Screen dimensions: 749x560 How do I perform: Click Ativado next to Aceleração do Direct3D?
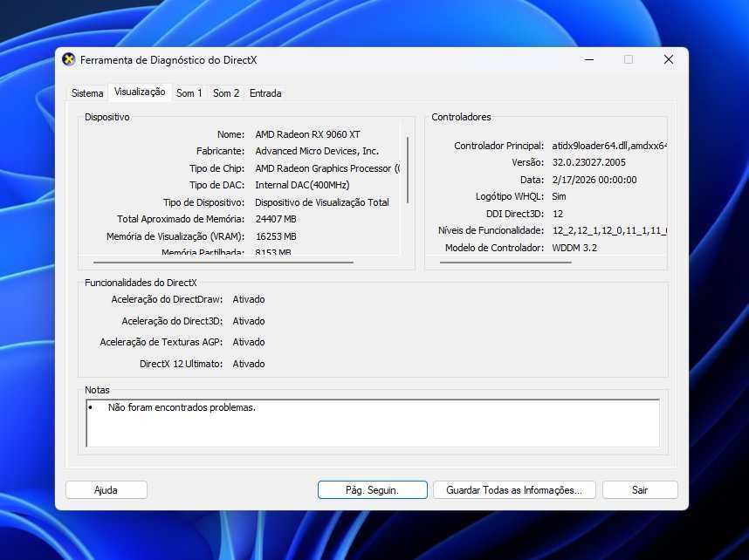[x=249, y=321]
